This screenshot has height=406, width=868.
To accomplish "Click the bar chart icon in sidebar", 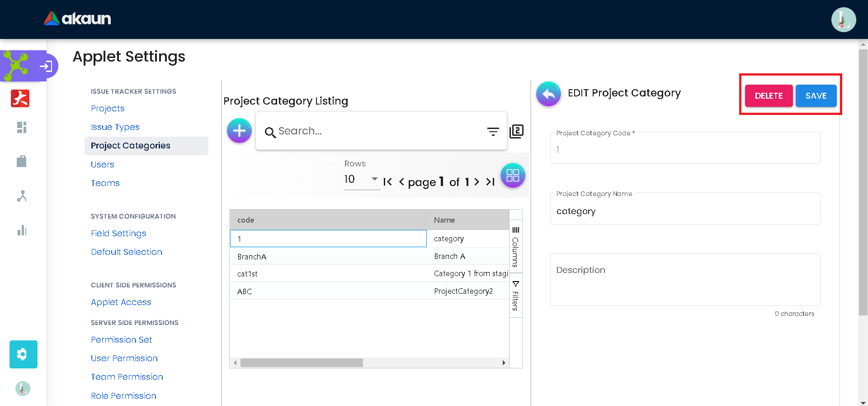I will [x=22, y=230].
